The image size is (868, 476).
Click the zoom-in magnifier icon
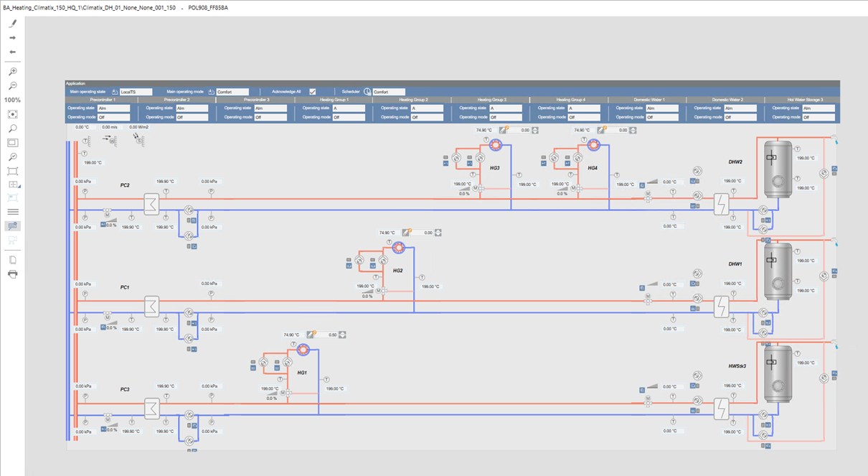click(x=11, y=70)
